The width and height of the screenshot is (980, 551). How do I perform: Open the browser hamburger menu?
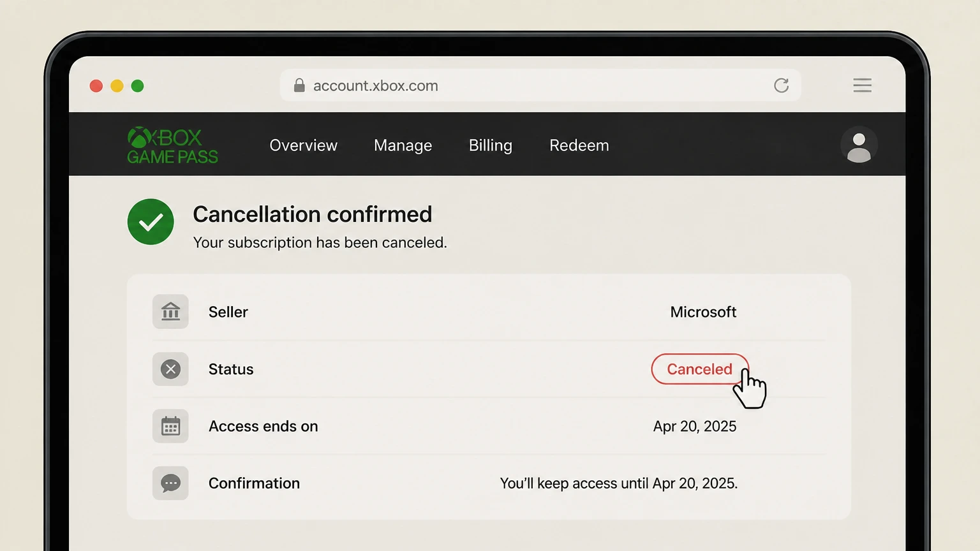point(862,85)
